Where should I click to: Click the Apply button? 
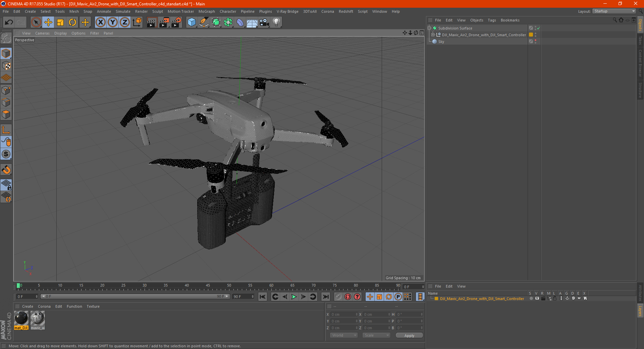point(409,336)
